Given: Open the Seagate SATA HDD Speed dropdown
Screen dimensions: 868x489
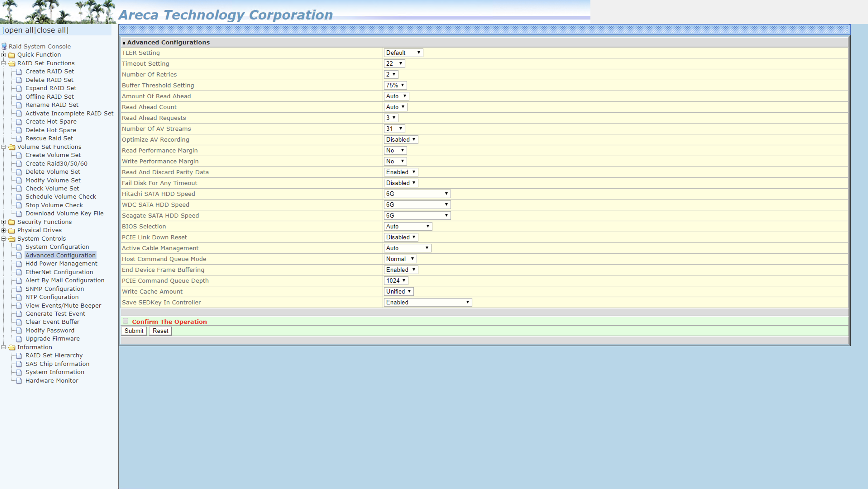Looking at the screenshot, I should point(417,216).
